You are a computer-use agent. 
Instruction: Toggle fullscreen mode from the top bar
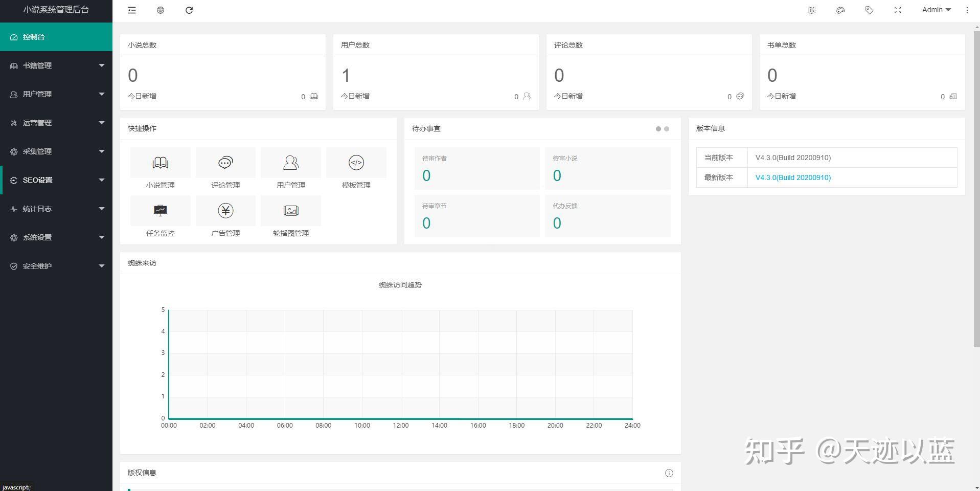tap(898, 10)
